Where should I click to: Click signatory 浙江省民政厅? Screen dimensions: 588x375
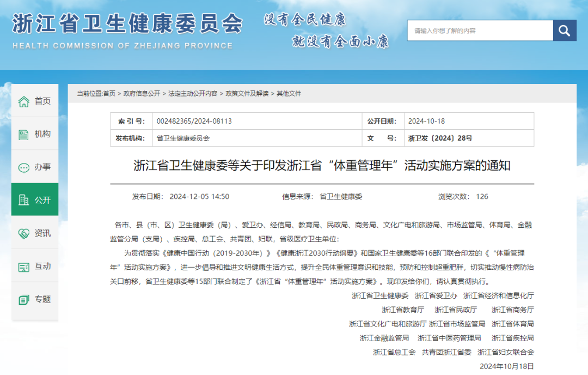pos(456,310)
